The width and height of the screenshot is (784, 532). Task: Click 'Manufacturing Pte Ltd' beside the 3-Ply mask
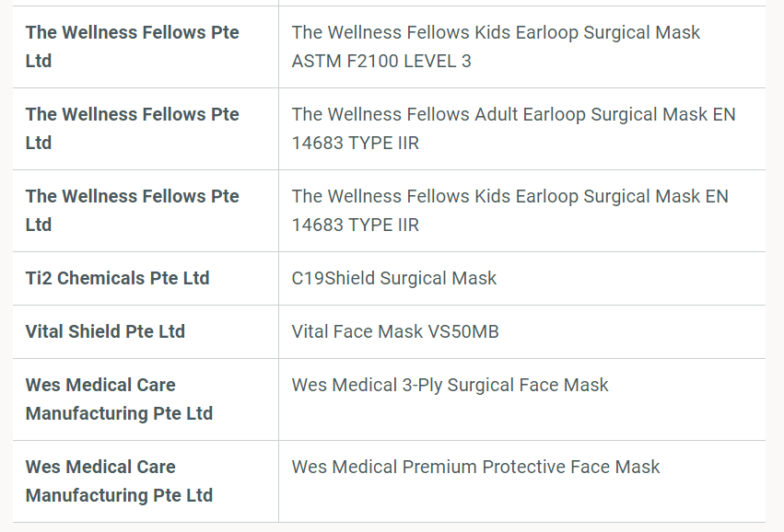[x=119, y=413]
